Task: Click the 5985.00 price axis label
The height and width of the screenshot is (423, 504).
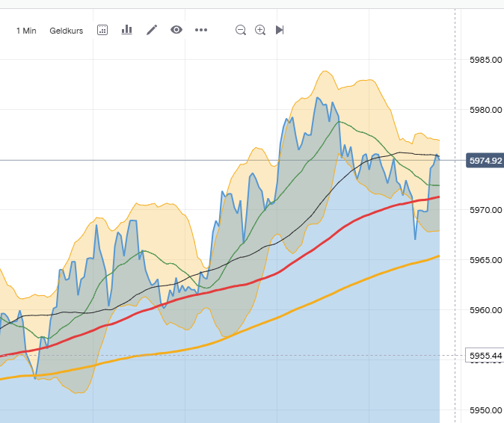Action: coord(485,60)
